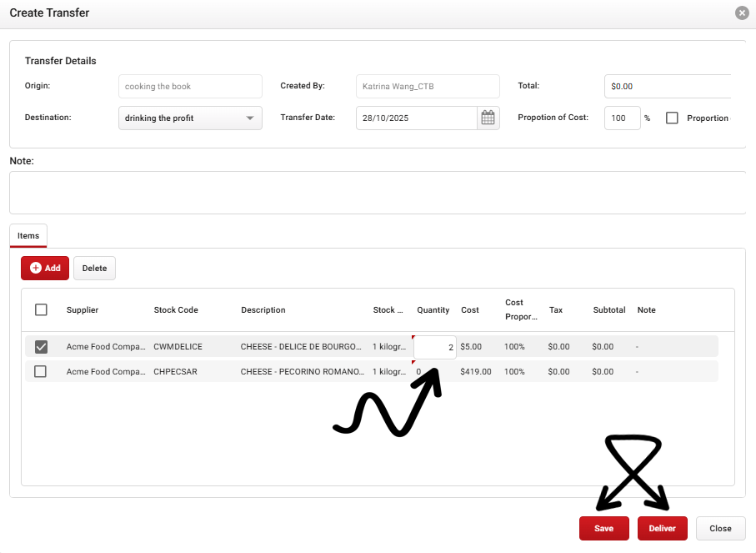
Task: Close dialog using top-right X icon
Action: click(x=741, y=13)
